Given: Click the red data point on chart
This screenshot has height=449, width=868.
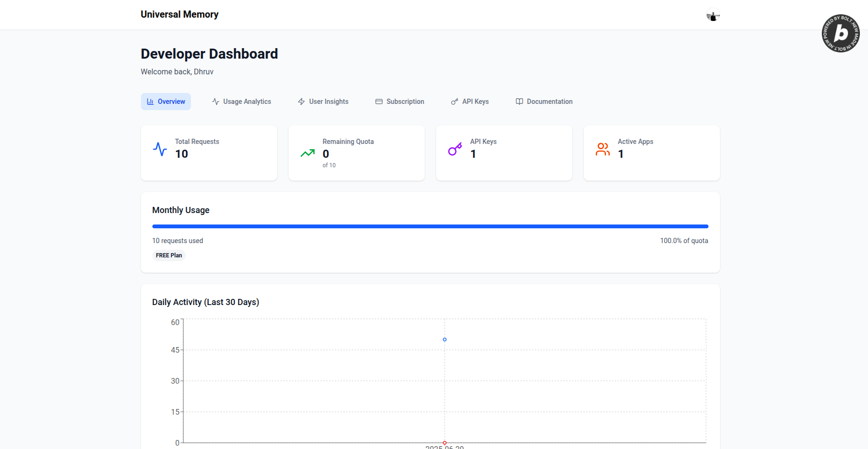Looking at the screenshot, I should pos(445,443).
